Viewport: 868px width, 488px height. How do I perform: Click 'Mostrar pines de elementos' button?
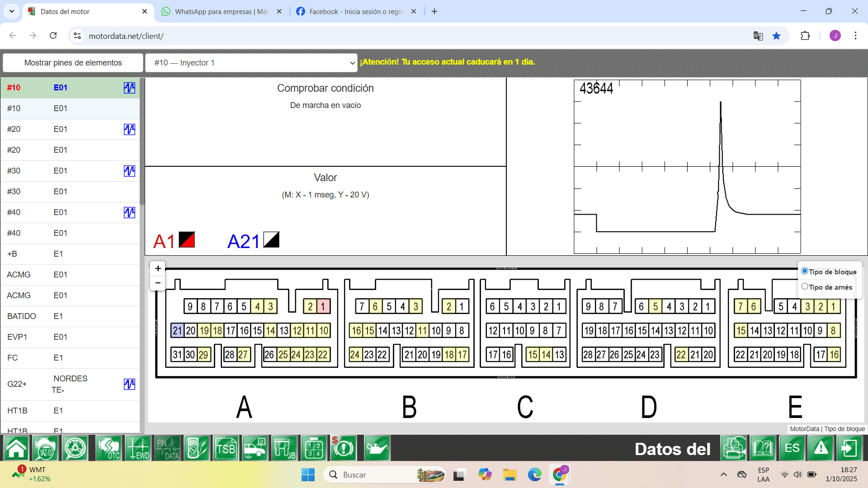pos(73,63)
